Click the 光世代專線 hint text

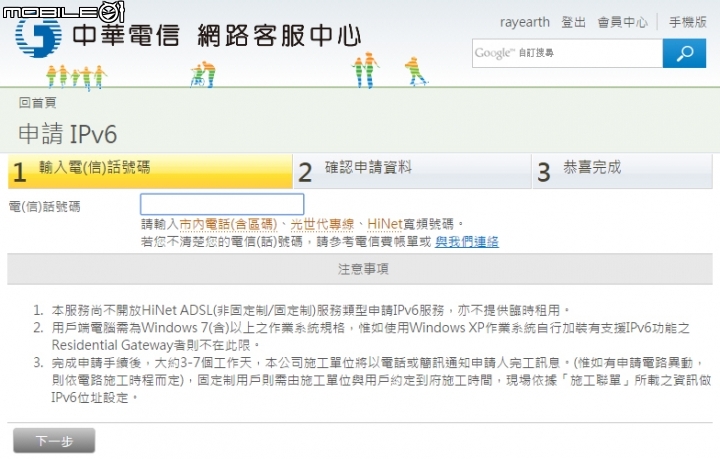pyautogui.click(x=322, y=224)
